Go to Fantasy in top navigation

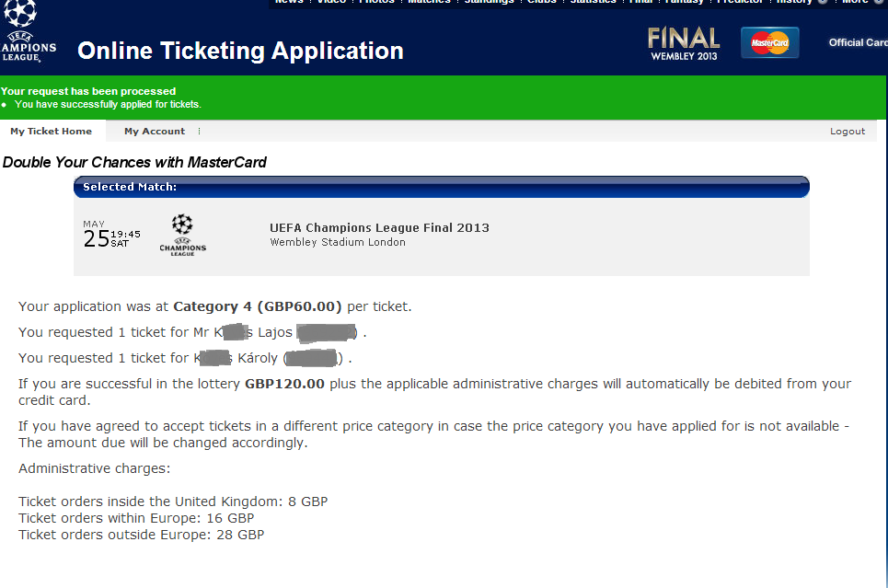coord(684,2)
